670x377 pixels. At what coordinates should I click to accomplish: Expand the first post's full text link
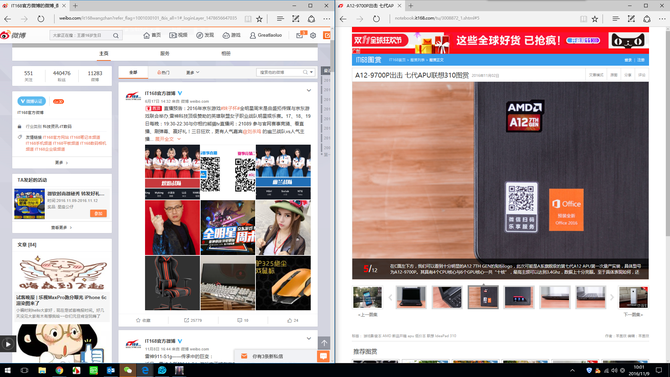[x=168, y=139]
